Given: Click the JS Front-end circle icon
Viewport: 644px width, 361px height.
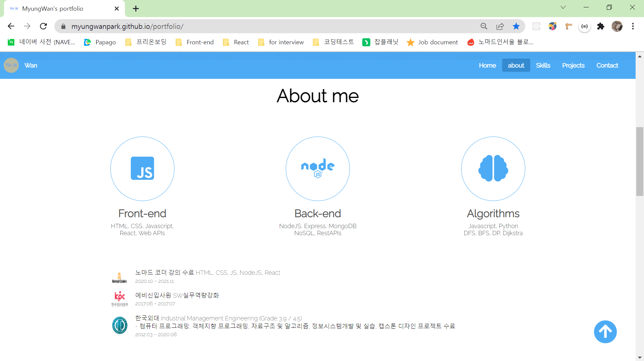Looking at the screenshot, I should pos(142,168).
